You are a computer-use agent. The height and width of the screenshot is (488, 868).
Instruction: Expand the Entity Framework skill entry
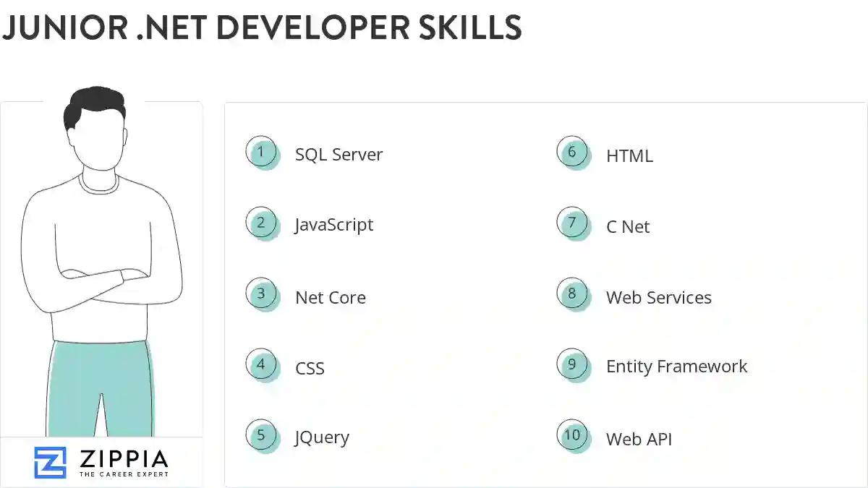pos(677,366)
